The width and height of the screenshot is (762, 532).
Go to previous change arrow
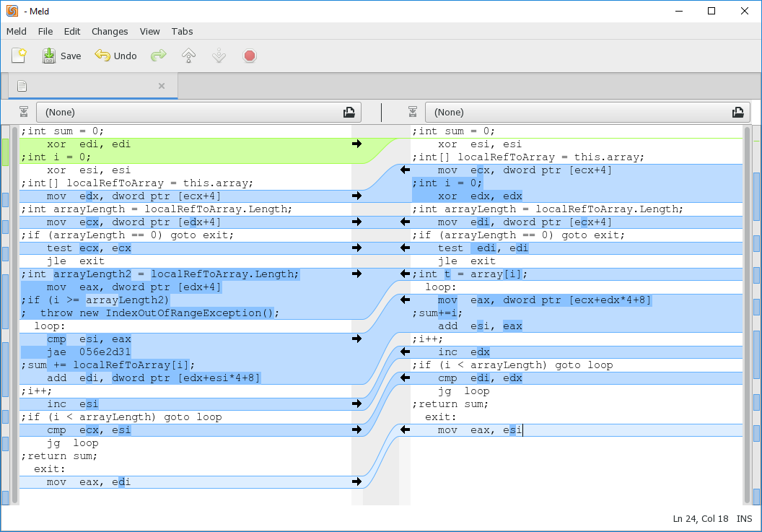pos(188,56)
